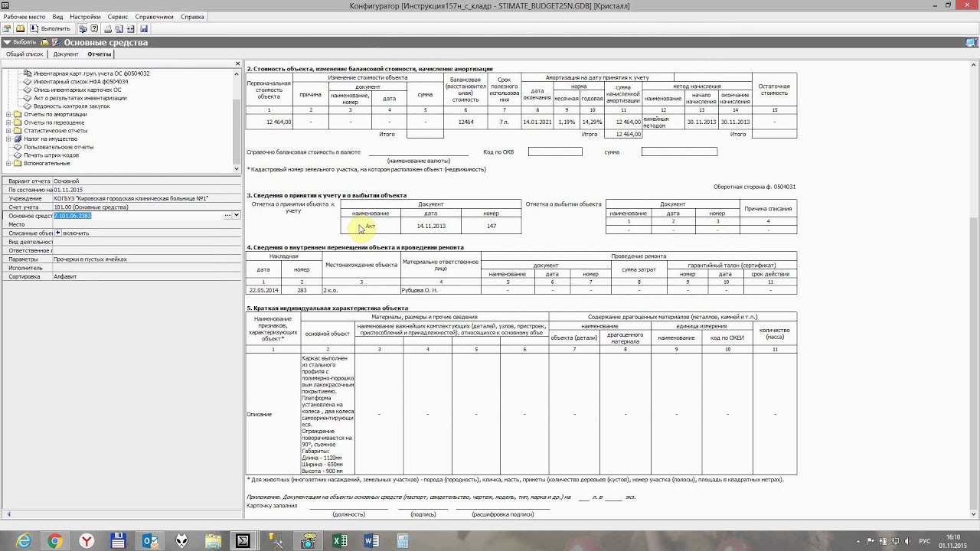Expand the Налог на имущество node

click(8, 139)
